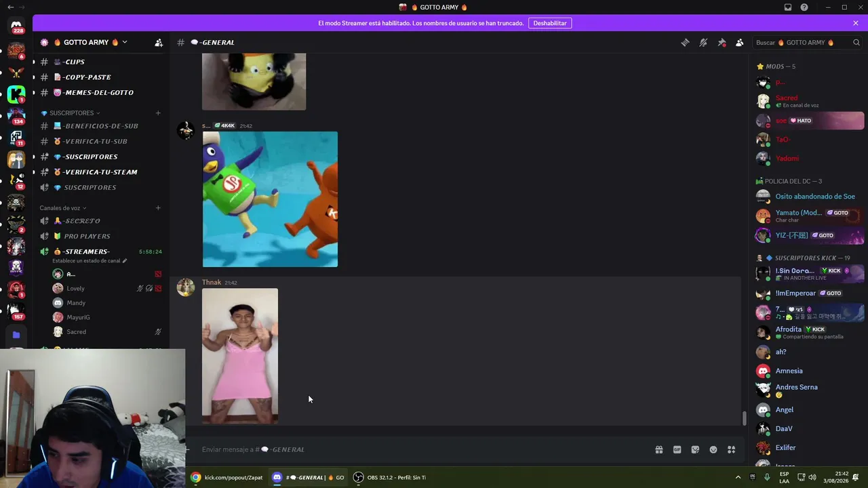This screenshot has height=488, width=868.
Task: Click the Deshabilitar streamer mode button
Action: (x=550, y=23)
